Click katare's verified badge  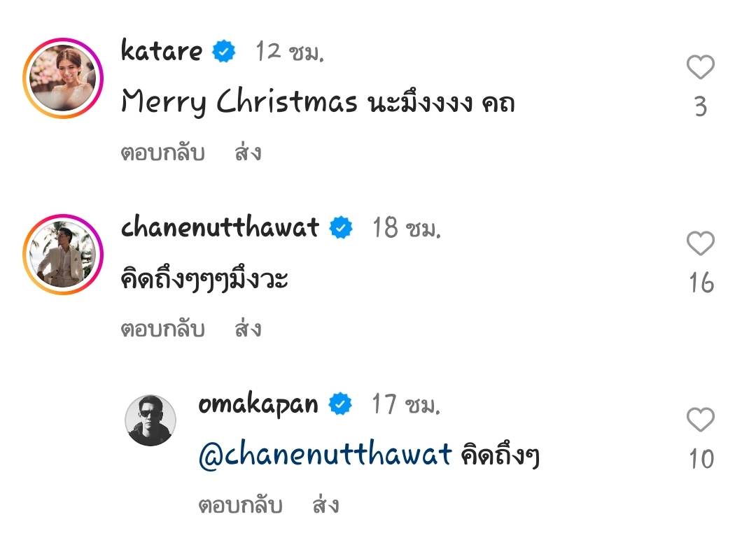[224, 51]
